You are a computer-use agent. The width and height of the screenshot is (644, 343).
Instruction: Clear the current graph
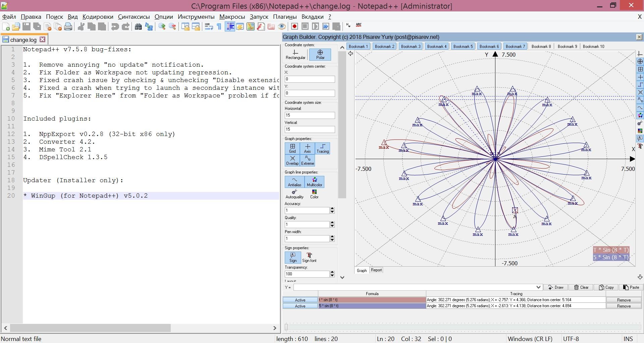click(x=581, y=287)
